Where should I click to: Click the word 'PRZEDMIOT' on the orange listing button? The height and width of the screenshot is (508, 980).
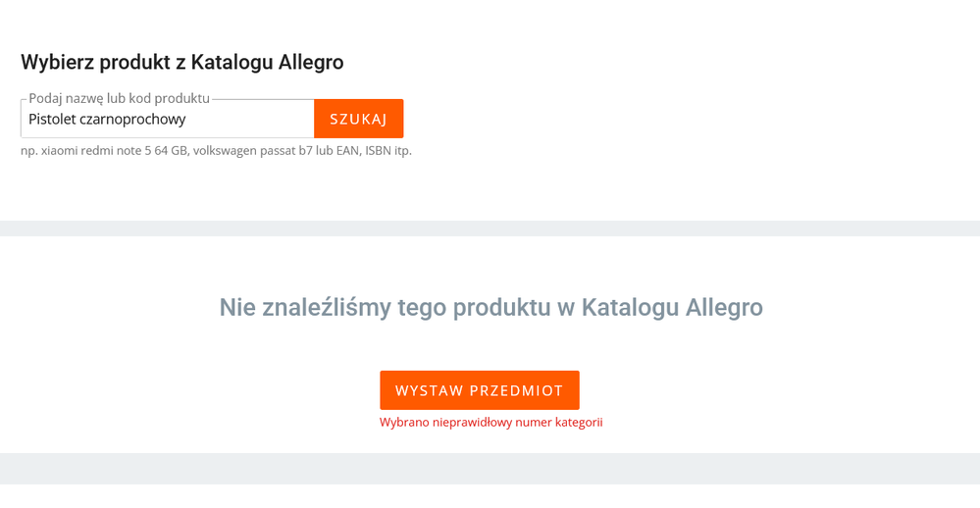point(517,390)
